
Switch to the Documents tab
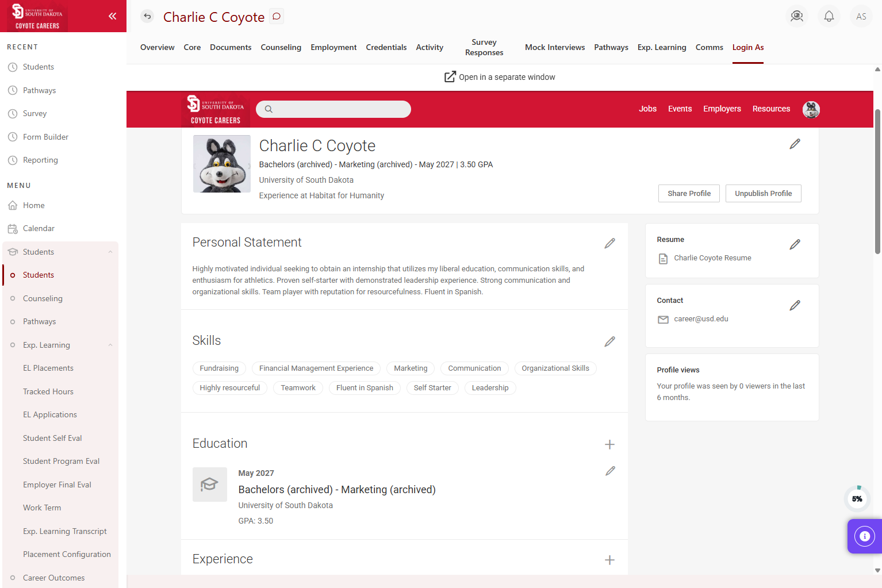pyautogui.click(x=231, y=47)
